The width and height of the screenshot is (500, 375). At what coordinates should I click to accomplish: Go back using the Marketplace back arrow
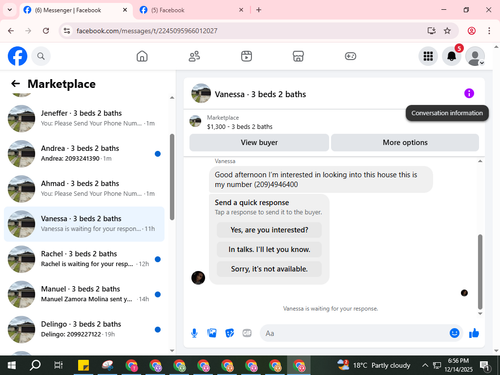pos(15,83)
